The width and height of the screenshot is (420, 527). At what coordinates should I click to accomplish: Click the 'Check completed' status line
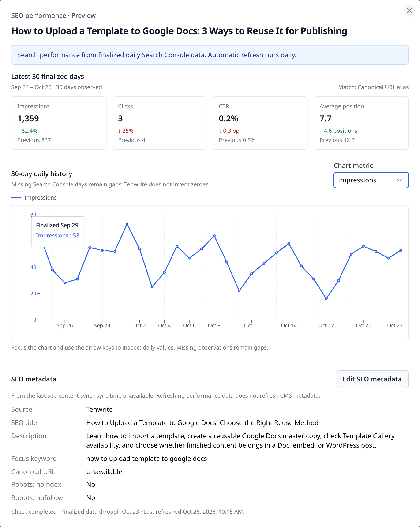pos(128,512)
